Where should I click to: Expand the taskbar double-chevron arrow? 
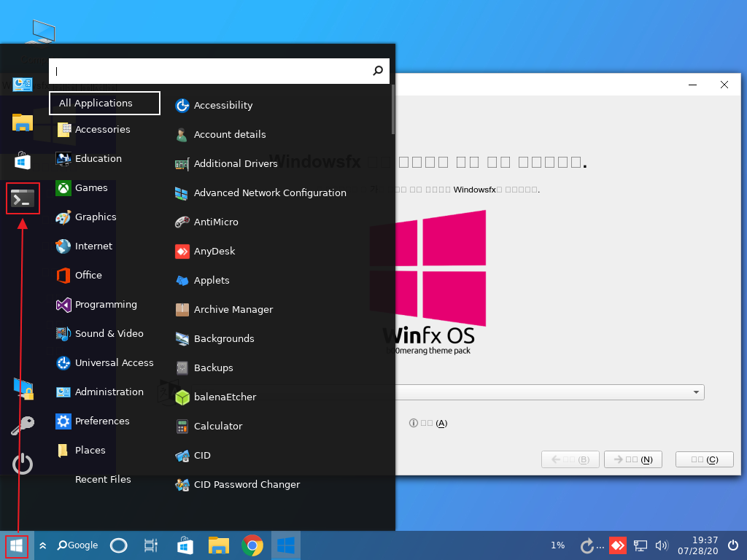pyautogui.click(x=43, y=545)
